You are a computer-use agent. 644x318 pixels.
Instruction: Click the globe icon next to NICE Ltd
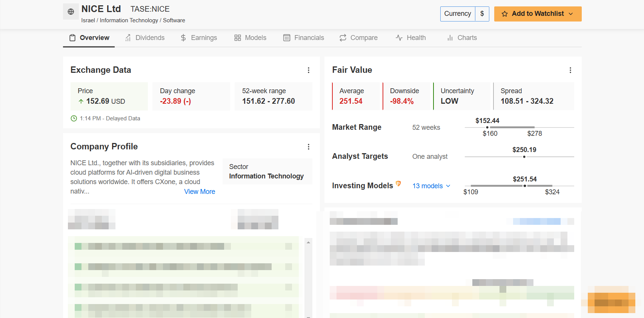(x=71, y=12)
